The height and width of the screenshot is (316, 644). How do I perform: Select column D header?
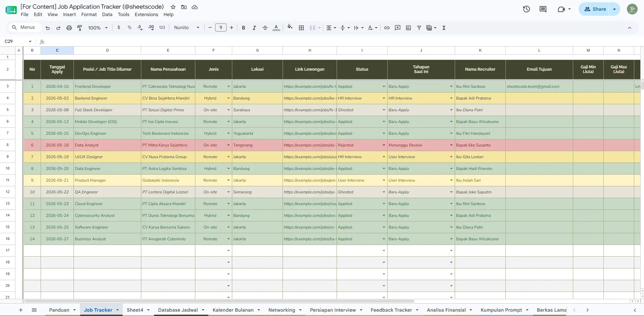[x=107, y=50]
